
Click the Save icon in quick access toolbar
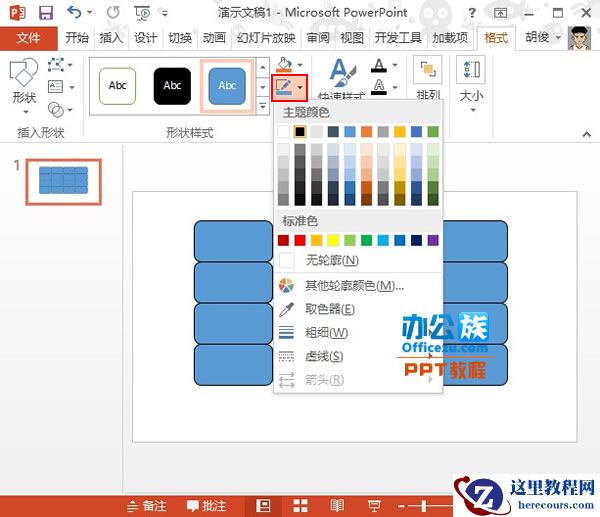46,13
